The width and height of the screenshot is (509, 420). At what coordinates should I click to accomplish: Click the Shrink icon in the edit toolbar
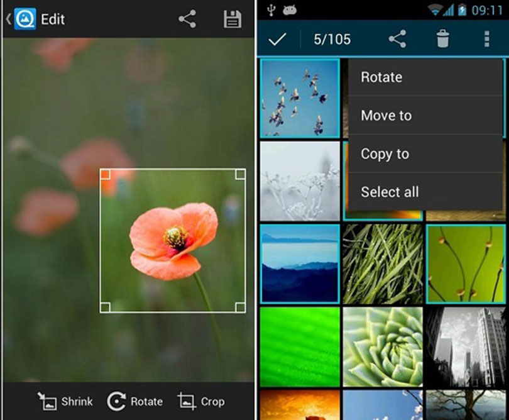pos(47,401)
